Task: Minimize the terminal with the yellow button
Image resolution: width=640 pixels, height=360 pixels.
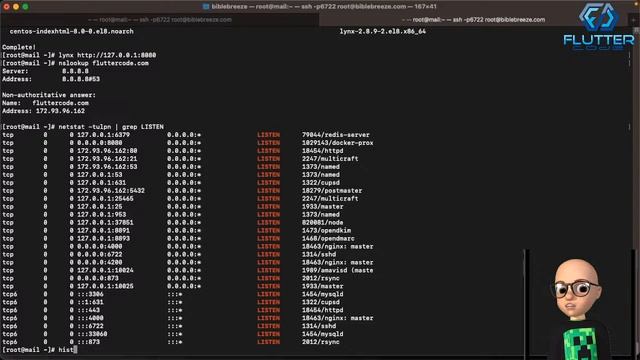Action: pyautogui.click(x=16, y=7)
